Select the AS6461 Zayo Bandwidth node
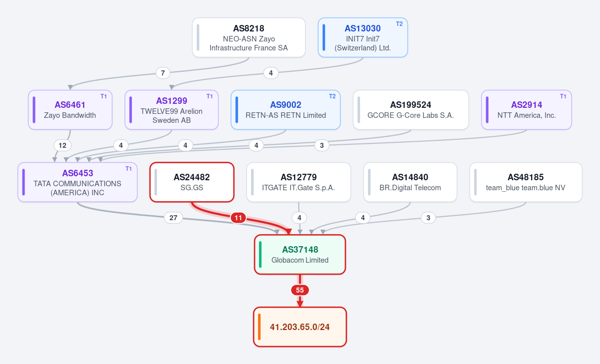Viewport: 600px width, 364px height. point(70,110)
